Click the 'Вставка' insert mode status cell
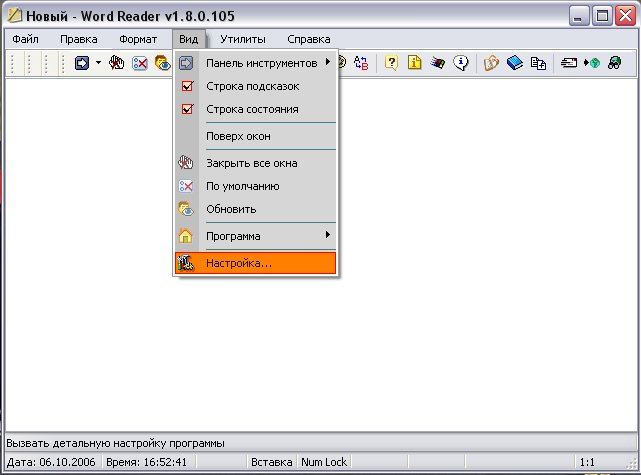Screen dimensions: 641x475 [x=271, y=462]
